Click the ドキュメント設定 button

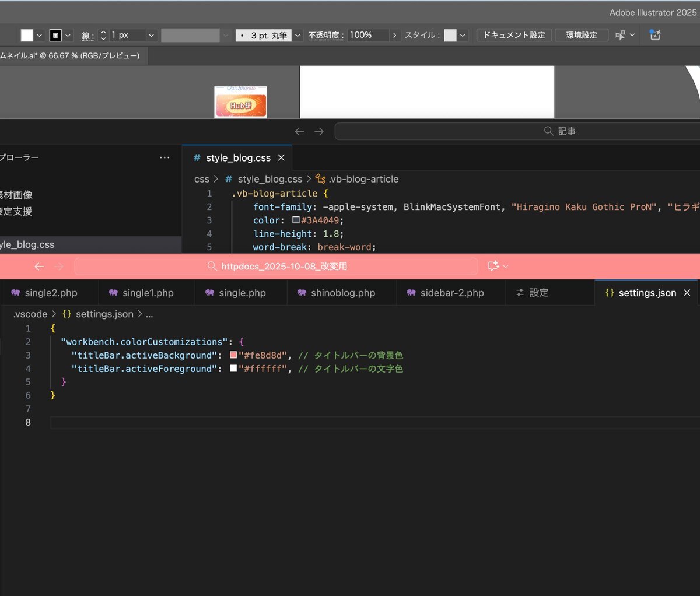(x=514, y=36)
